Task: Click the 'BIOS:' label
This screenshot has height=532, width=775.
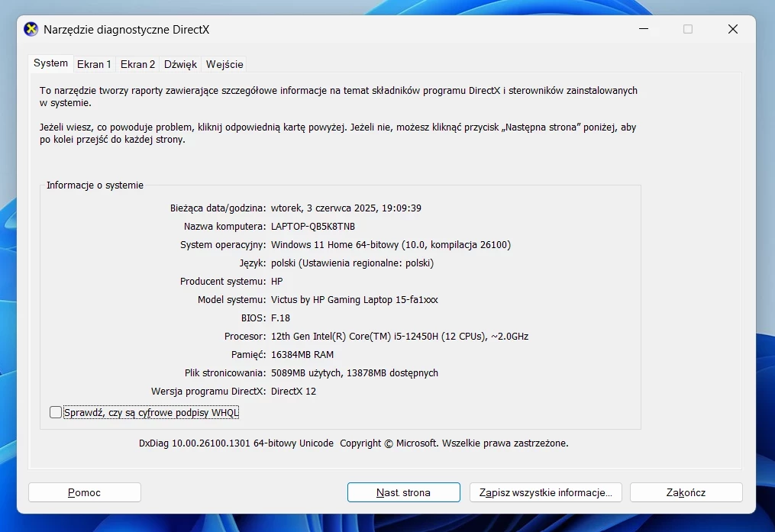Action: 253,318
